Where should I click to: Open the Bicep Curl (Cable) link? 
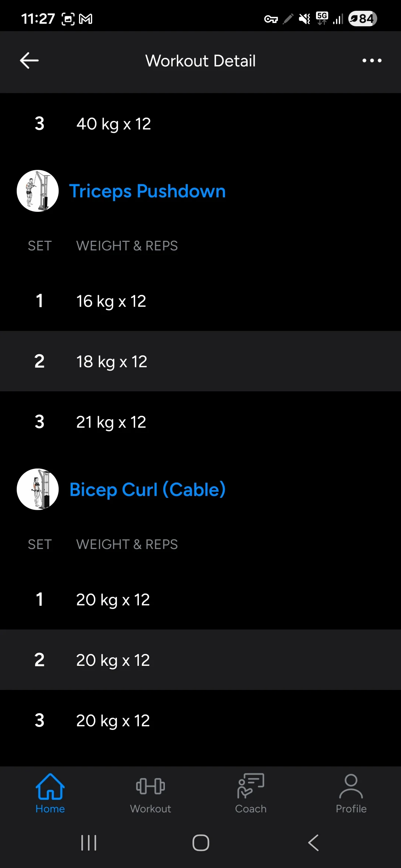[147, 490]
